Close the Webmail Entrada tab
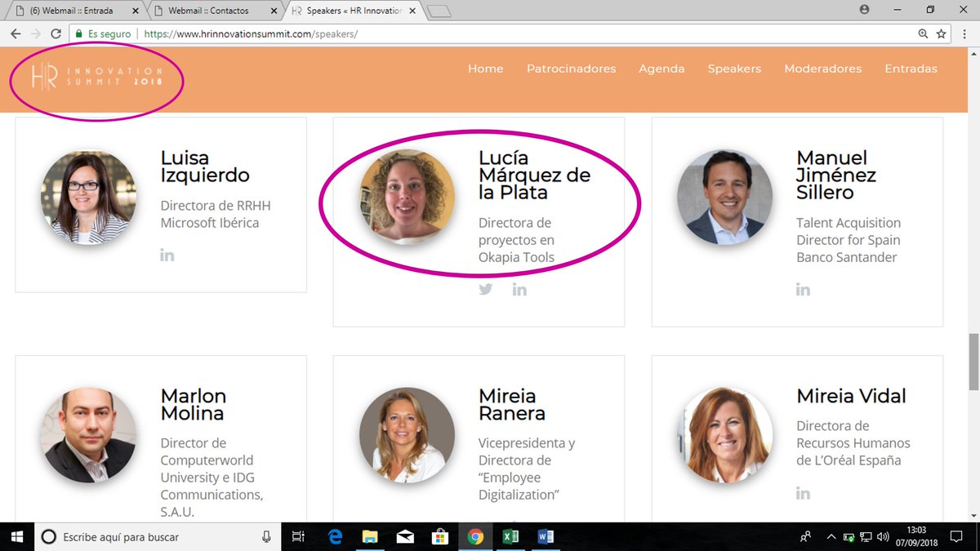The height and width of the screenshot is (551, 980). click(x=135, y=11)
